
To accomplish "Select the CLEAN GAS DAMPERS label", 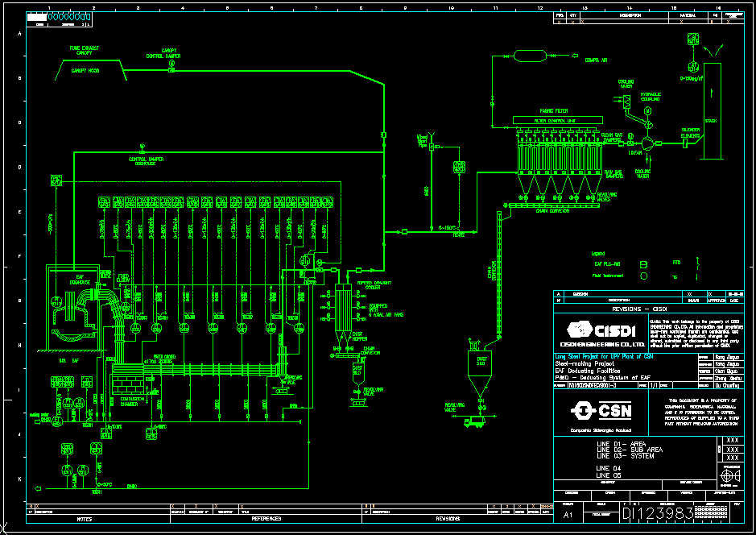I will point(612,138).
